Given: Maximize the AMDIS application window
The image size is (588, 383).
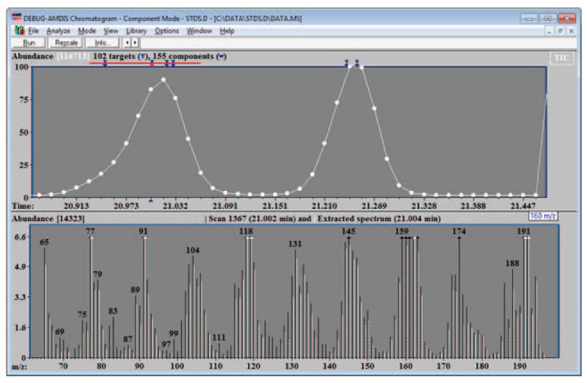Looking at the screenshot, I should tap(548, 19).
